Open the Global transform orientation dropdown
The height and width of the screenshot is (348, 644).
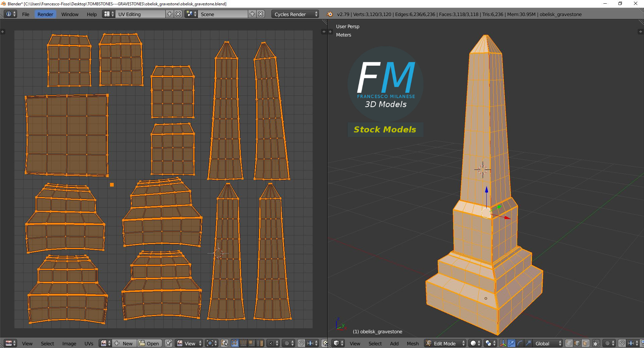pyautogui.click(x=548, y=343)
